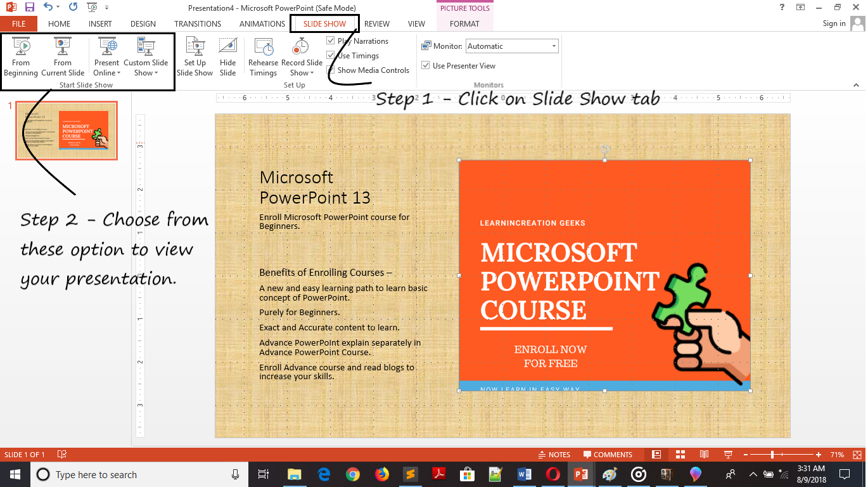Viewport: 868px width, 487px height.
Task: Open the FILE menu tab
Action: pos(18,24)
